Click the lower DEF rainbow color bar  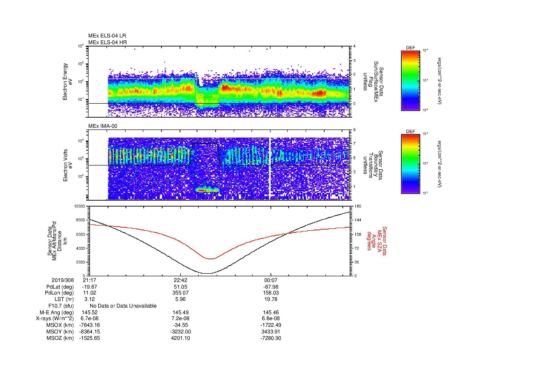click(x=410, y=164)
